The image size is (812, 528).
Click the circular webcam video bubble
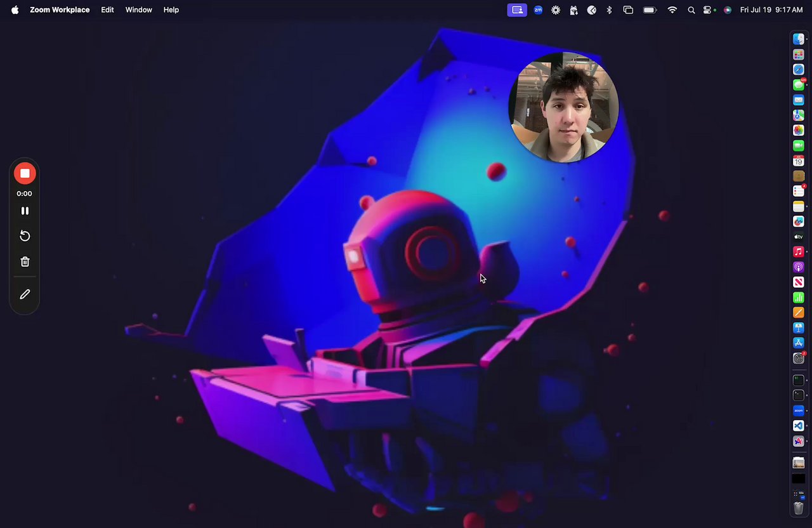[x=563, y=107]
